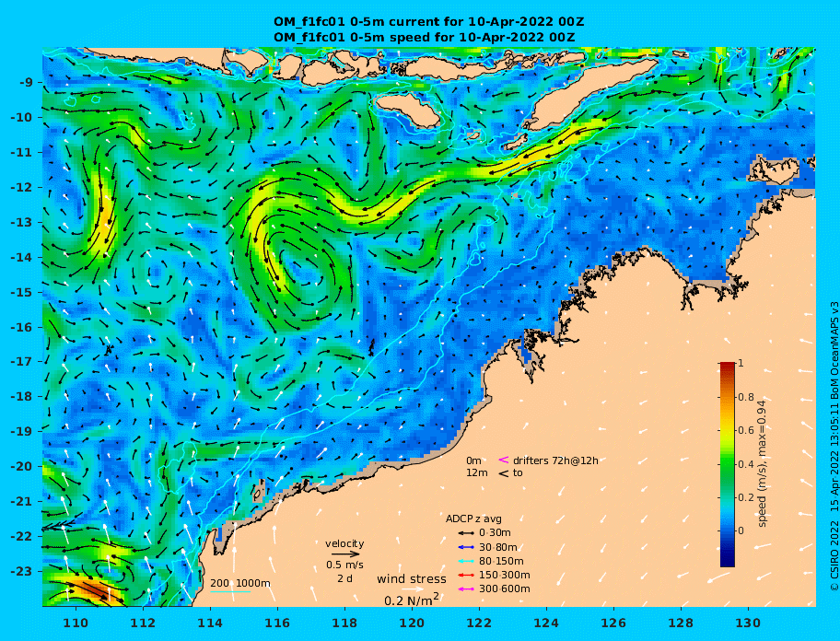Click the black drifter marker beside 12m

tap(504, 473)
